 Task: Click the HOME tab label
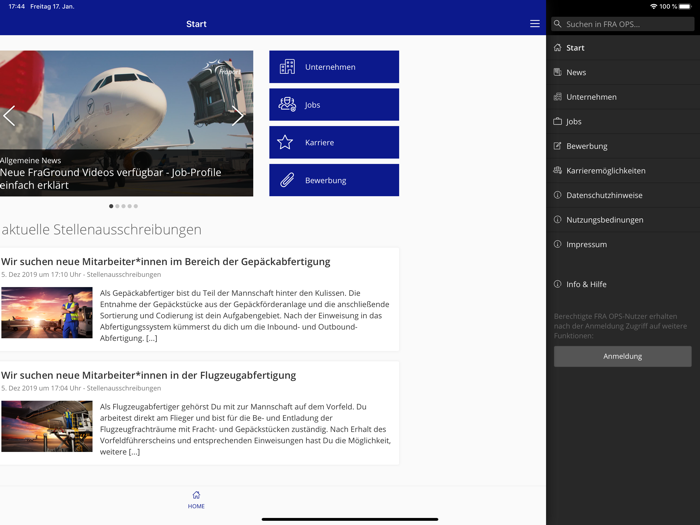[x=196, y=506]
